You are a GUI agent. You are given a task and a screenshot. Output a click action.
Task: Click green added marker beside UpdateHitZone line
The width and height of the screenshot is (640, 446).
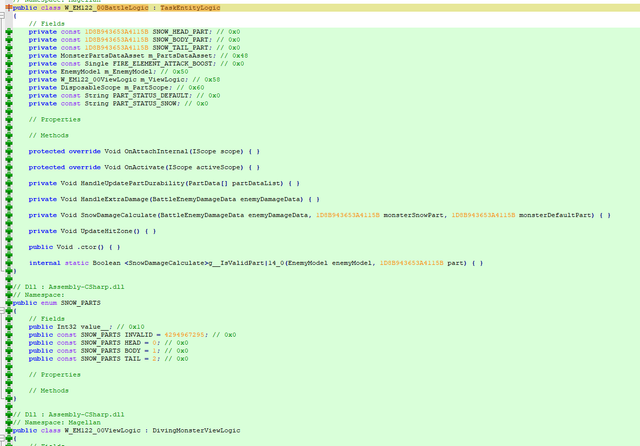9,231
